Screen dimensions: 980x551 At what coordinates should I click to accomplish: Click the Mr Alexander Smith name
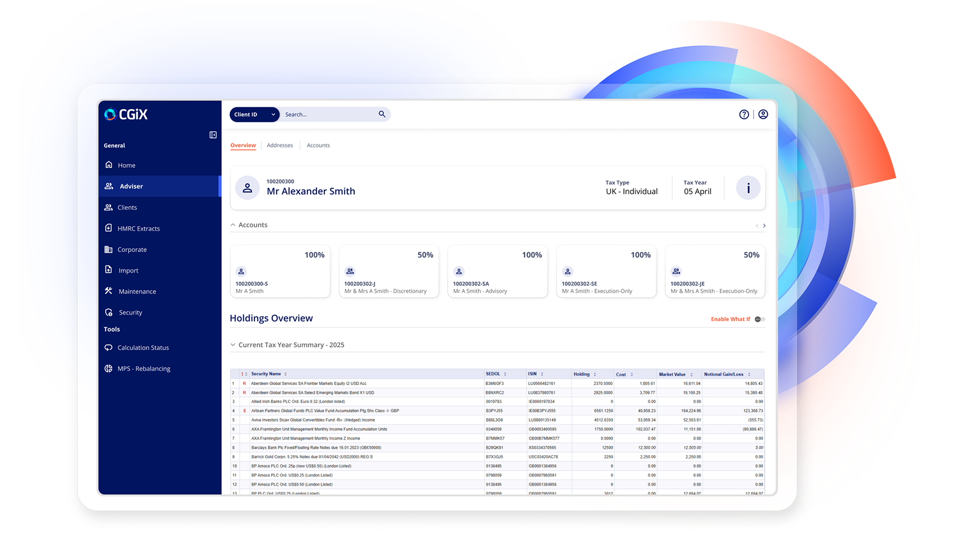click(311, 191)
